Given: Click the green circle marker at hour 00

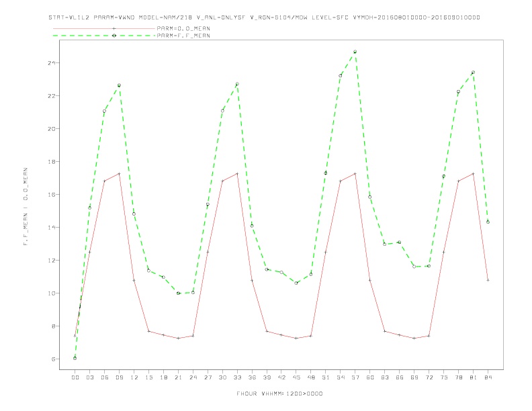Looking at the screenshot, I should (75, 358).
